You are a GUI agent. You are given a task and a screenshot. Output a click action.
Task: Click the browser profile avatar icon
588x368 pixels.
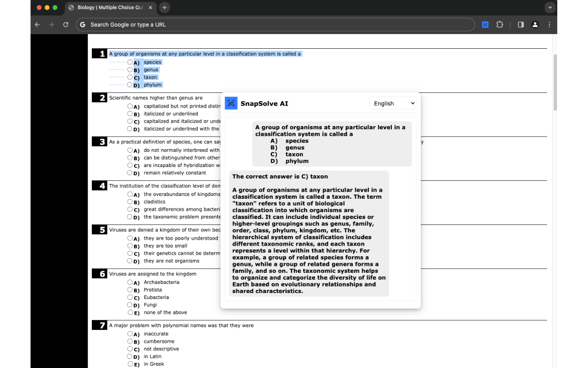535,24
